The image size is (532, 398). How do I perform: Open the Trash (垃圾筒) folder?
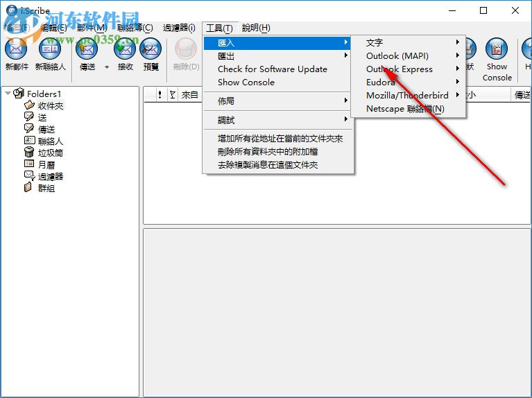pyautogui.click(x=51, y=153)
